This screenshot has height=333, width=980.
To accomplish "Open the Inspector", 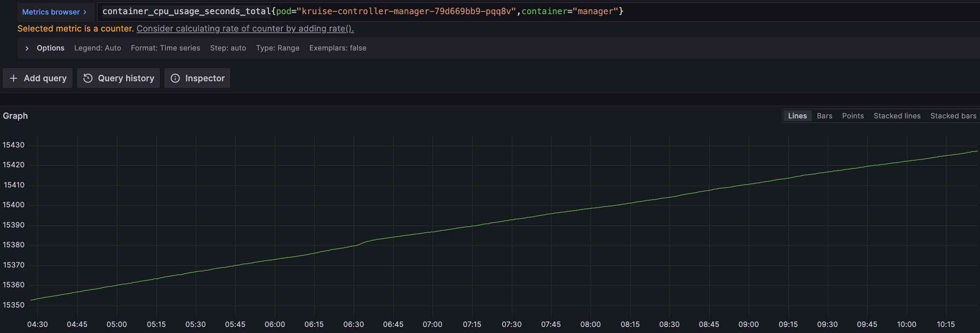I will point(197,78).
